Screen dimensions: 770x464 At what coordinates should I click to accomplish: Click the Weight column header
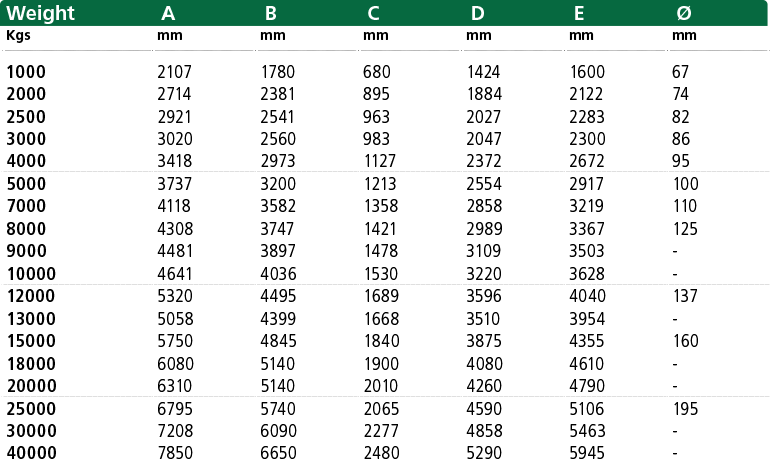[x=40, y=13]
